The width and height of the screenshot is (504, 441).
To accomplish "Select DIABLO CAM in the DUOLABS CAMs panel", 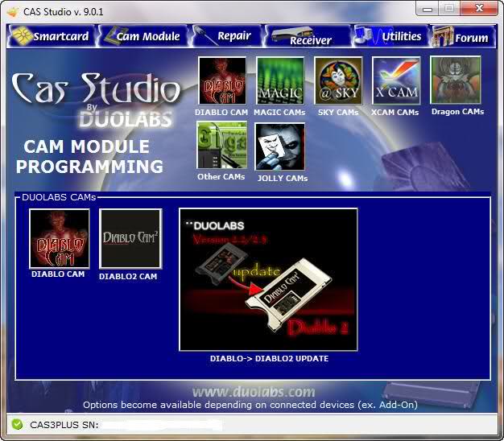I will 59,238.
